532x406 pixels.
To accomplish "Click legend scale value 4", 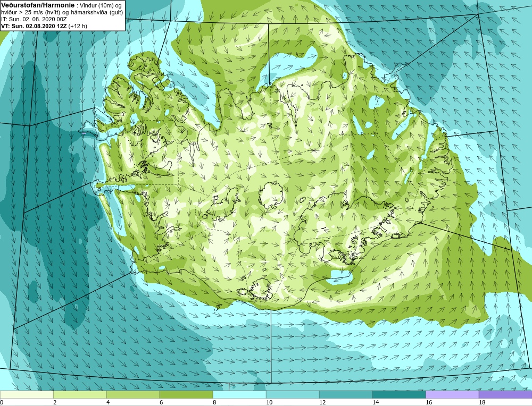I will point(107,402).
